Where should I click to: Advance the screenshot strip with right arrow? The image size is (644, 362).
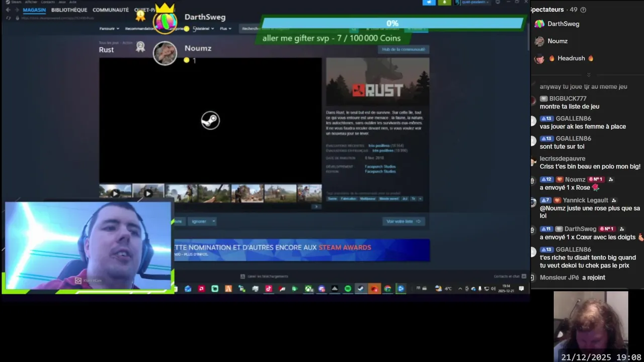[316, 206]
